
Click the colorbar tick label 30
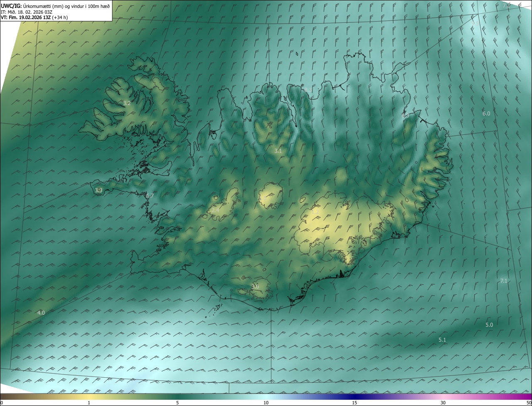443,403
